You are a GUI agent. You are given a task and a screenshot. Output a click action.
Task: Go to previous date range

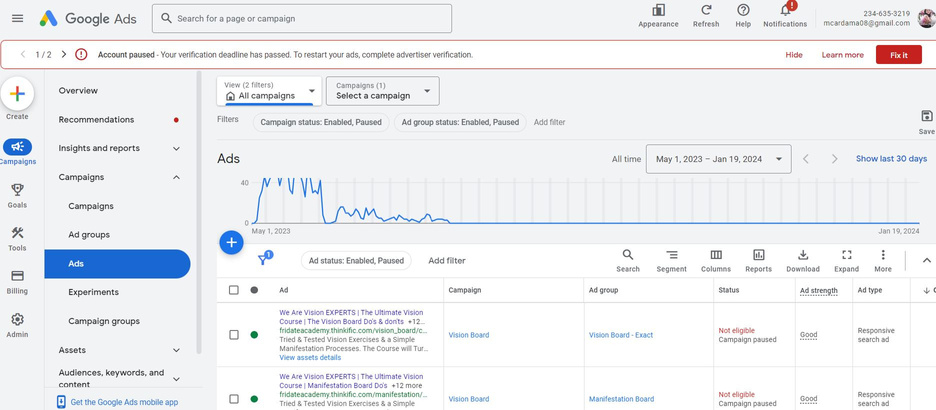pos(806,159)
